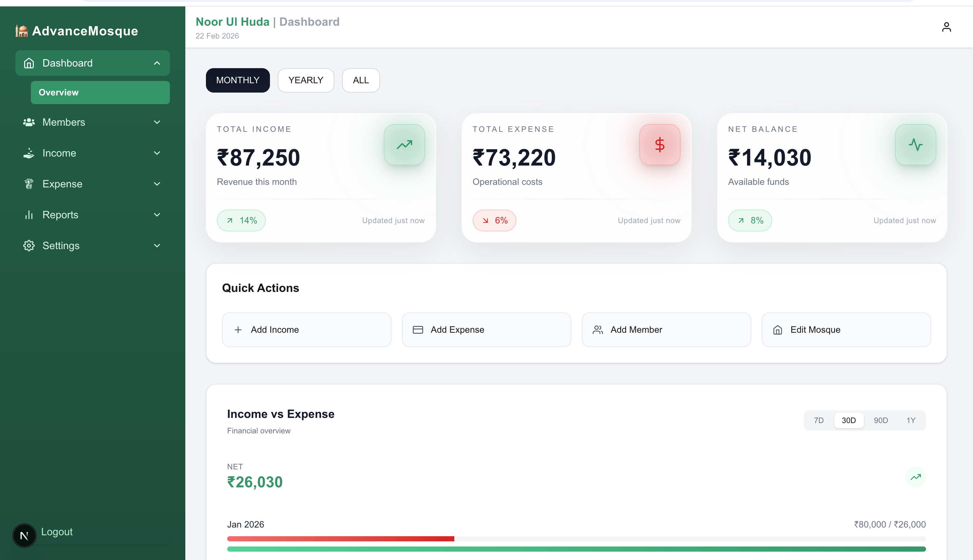Expand the Members menu chevron
This screenshot has height=560, width=973.
157,122
